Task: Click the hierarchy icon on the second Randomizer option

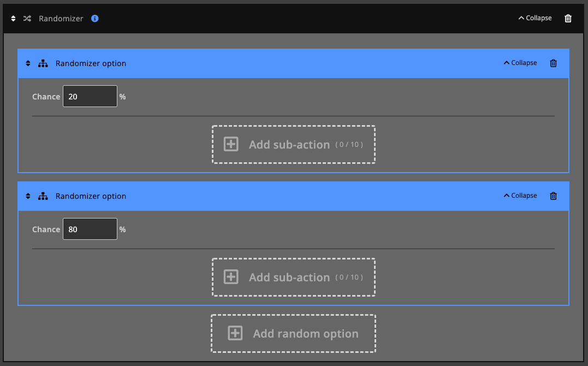Action: [x=43, y=196]
